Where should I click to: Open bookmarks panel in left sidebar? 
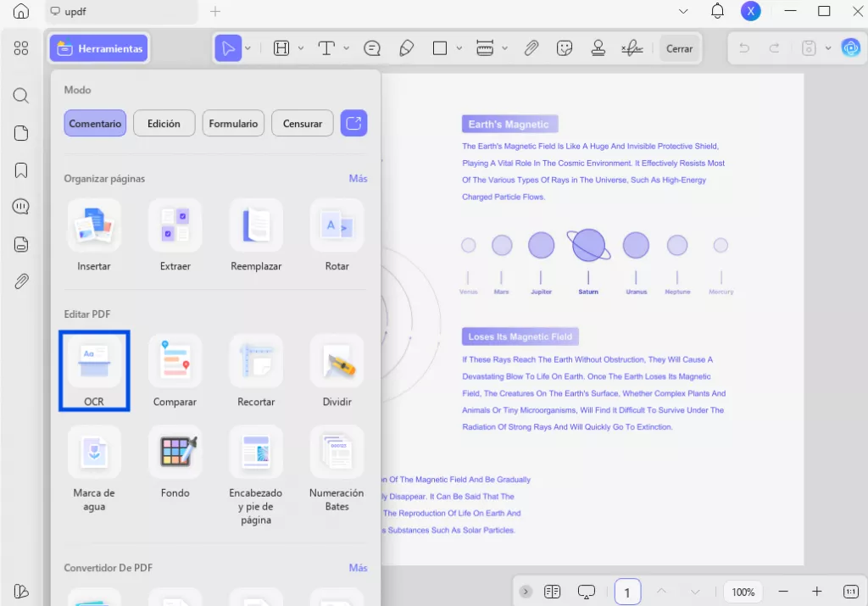[21, 170]
